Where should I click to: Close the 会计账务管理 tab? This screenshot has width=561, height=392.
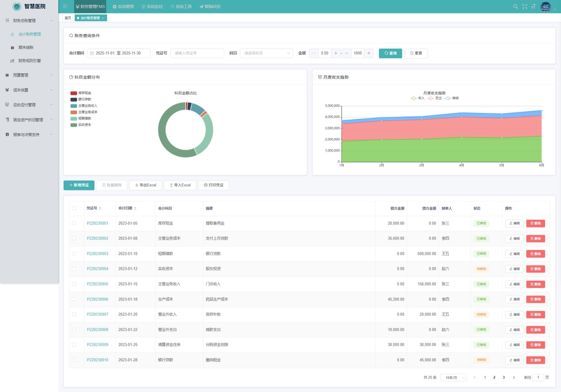(x=103, y=18)
